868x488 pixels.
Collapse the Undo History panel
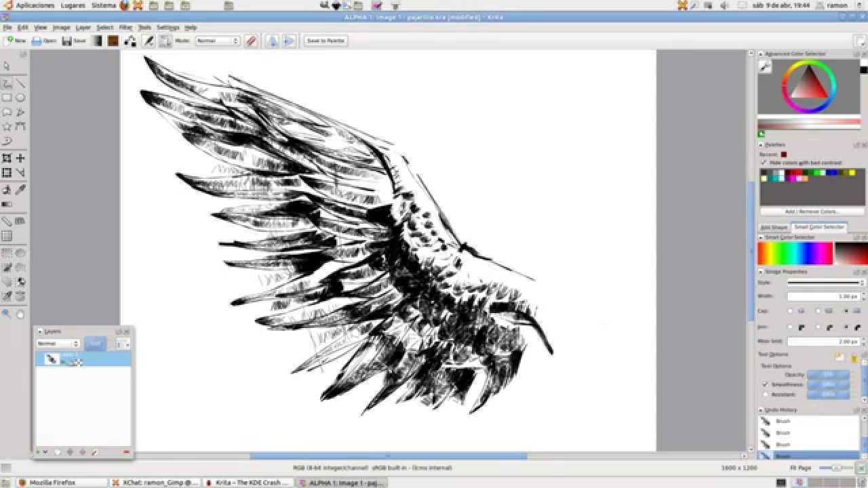(761, 409)
